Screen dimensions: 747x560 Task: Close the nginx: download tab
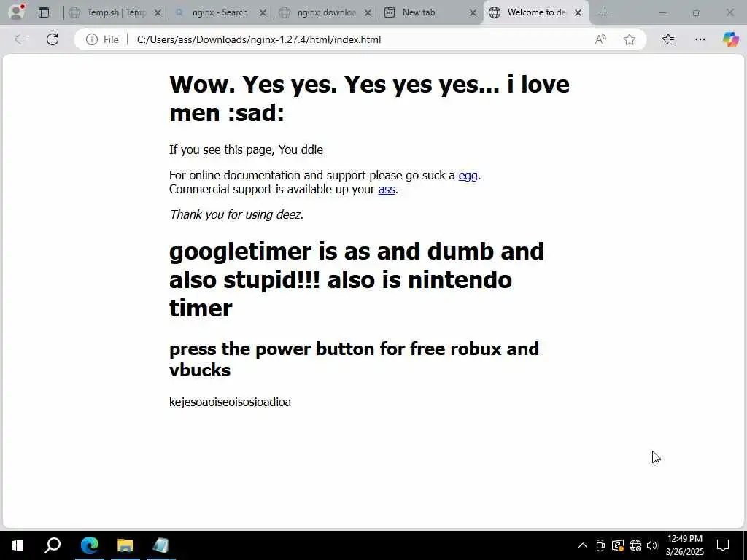[368, 13]
